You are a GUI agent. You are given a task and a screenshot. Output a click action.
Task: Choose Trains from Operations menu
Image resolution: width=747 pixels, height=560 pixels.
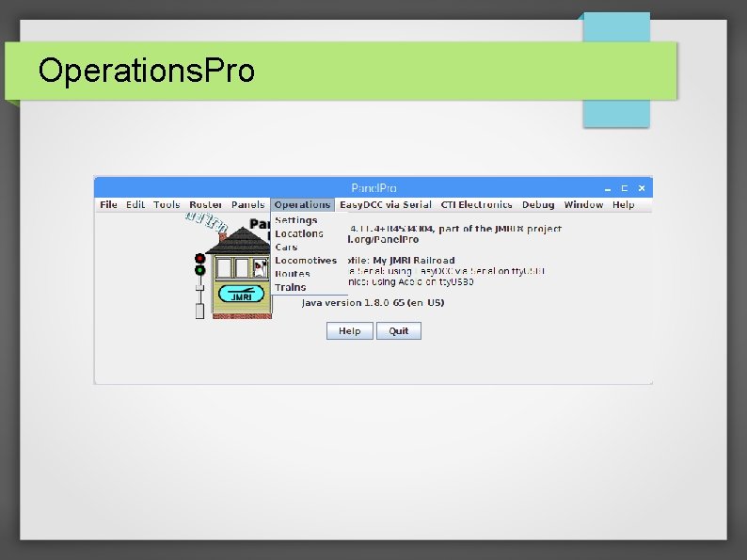coord(290,287)
